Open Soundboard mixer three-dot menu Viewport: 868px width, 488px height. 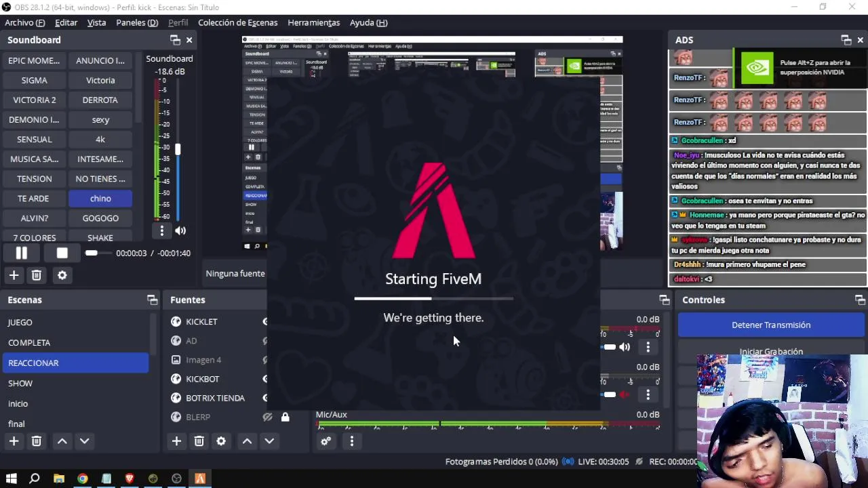coord(161,230)
